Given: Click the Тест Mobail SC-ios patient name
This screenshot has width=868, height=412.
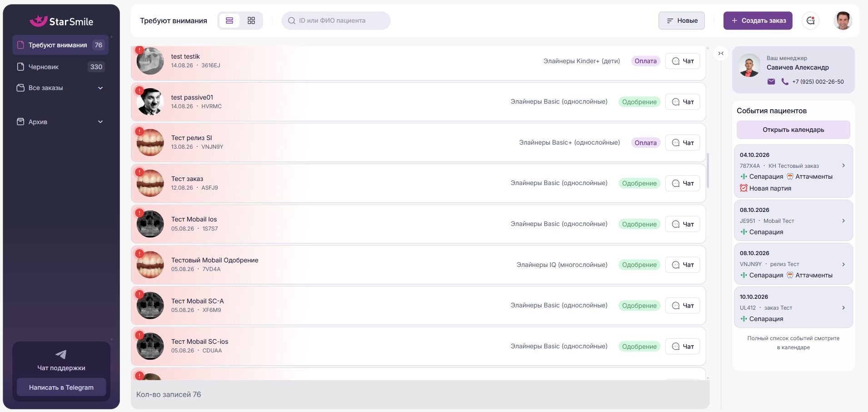Looking at the screenshot, I should point(200,342).
